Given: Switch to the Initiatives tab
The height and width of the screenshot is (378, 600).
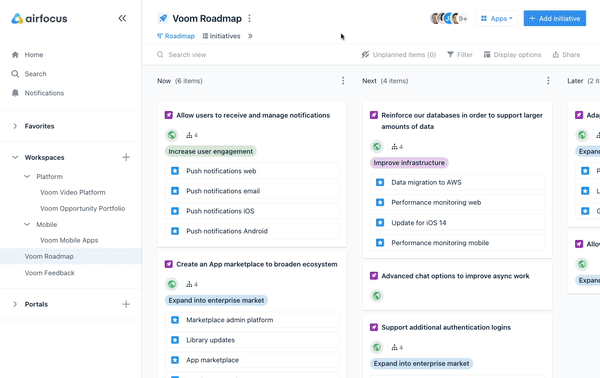Looking at the screenshot, I should click(x=221, y=36).
